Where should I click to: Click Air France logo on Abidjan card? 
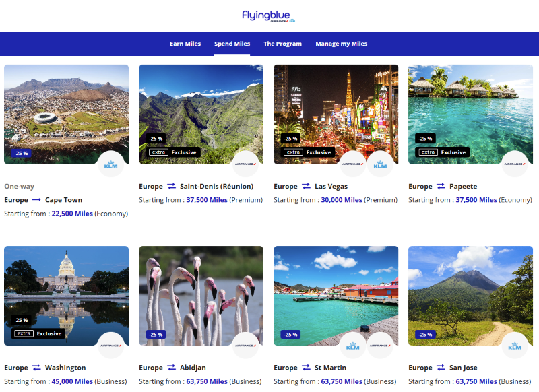click(246, 345)
